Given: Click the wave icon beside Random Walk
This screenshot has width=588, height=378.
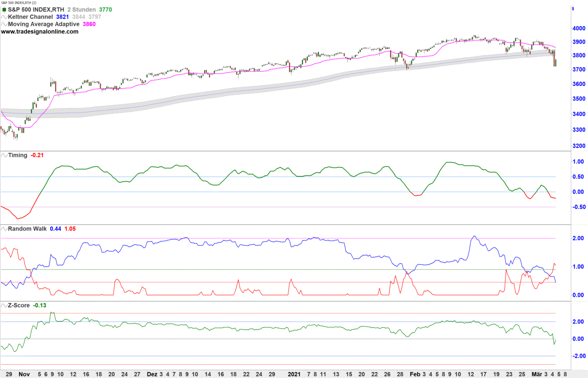Looking at the screenshot, I should [x=4, y=228].
